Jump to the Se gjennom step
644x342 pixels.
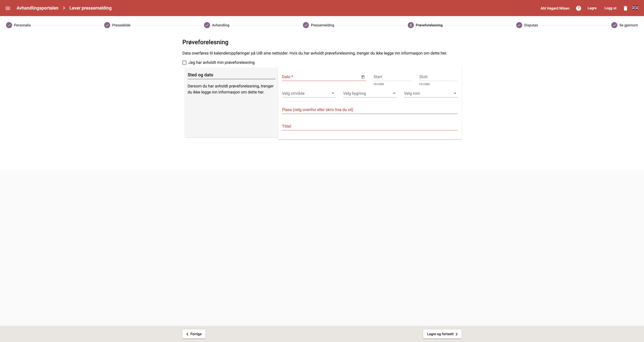[x=628, y=25]
